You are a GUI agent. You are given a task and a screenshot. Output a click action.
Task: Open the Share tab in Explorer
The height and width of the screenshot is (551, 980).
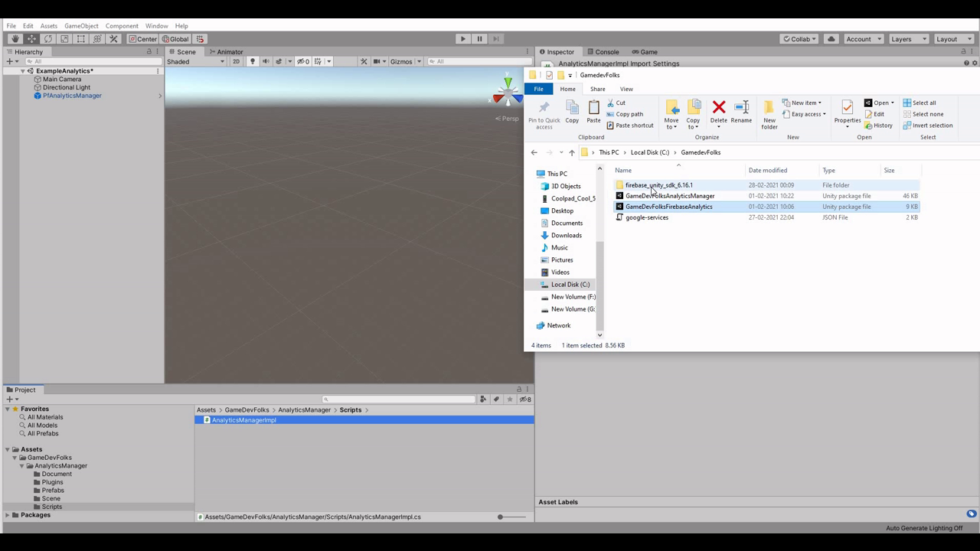597,89
